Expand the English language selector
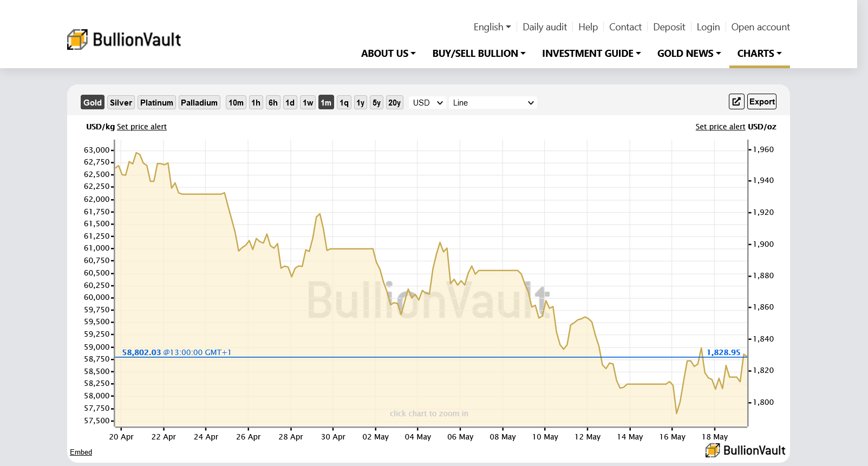 (492, 27)
